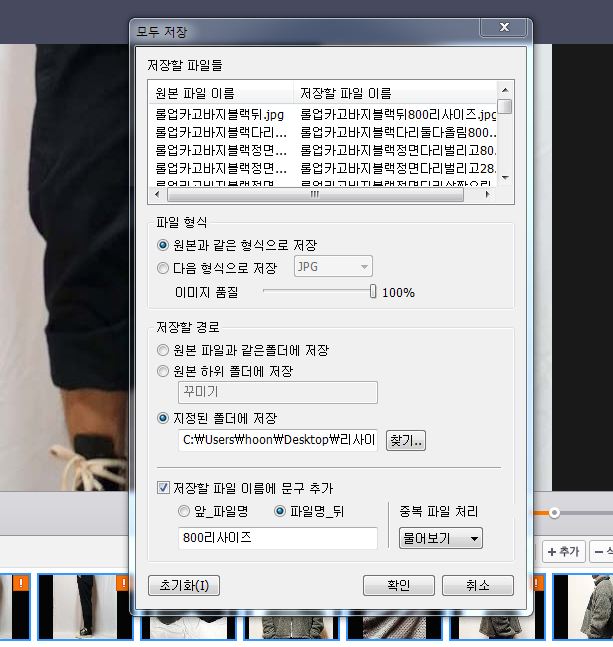
Task: Select '원본과 같은 형식으로 저장' radio button
Action: tap(163, 245)
